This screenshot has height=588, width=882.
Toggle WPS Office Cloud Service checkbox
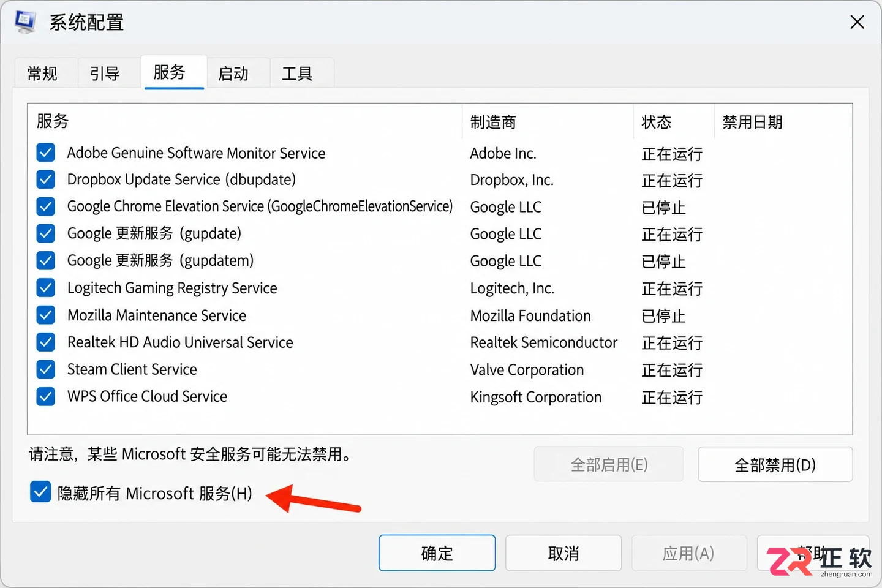coord(46,396)
